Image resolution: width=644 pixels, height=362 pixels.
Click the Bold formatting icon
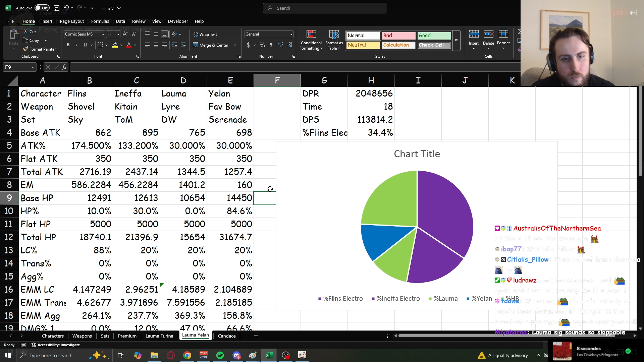pos(68,45)
